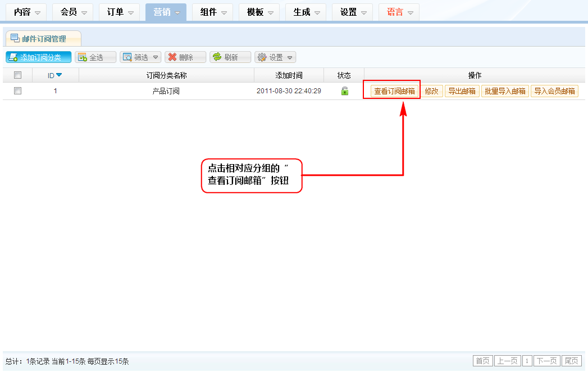Sort by ID column header arrow
The width and height of the screenshot is (588, 372).
[58, 75]
